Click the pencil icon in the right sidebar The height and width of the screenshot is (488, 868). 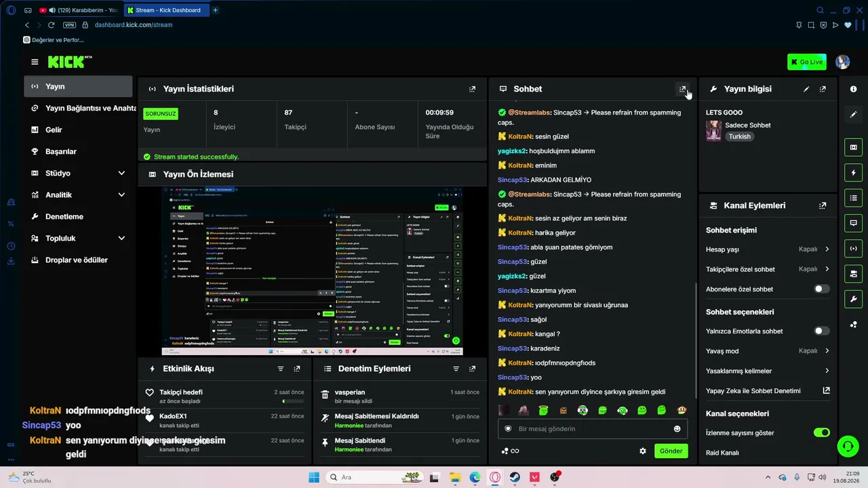(854, 115)
